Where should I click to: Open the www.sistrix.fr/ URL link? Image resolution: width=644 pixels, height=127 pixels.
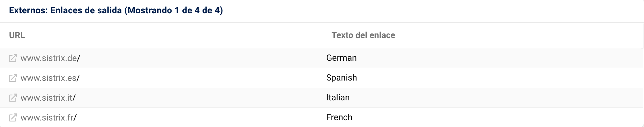point(48,118)
